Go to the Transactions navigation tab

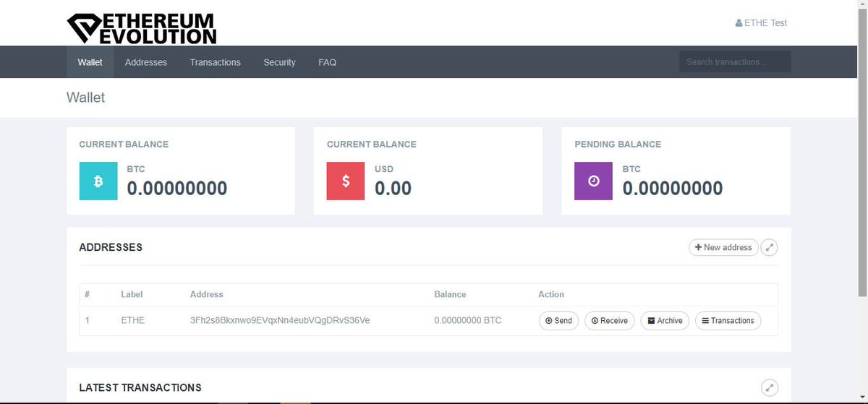pyautogui.click(x=215, y=62)
